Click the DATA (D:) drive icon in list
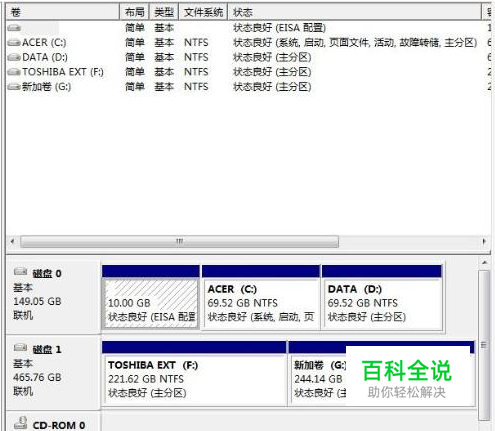 tap(14, 57)
